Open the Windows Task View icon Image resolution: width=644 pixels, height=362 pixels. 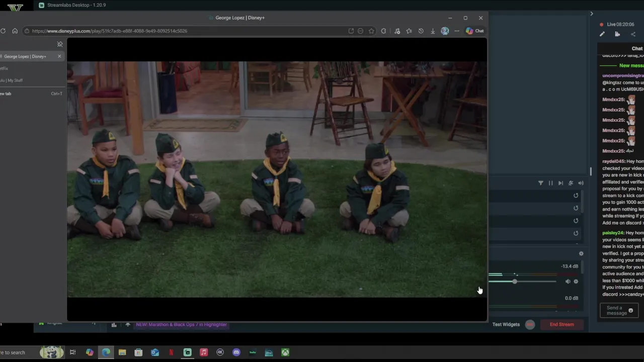click(72, 352)
